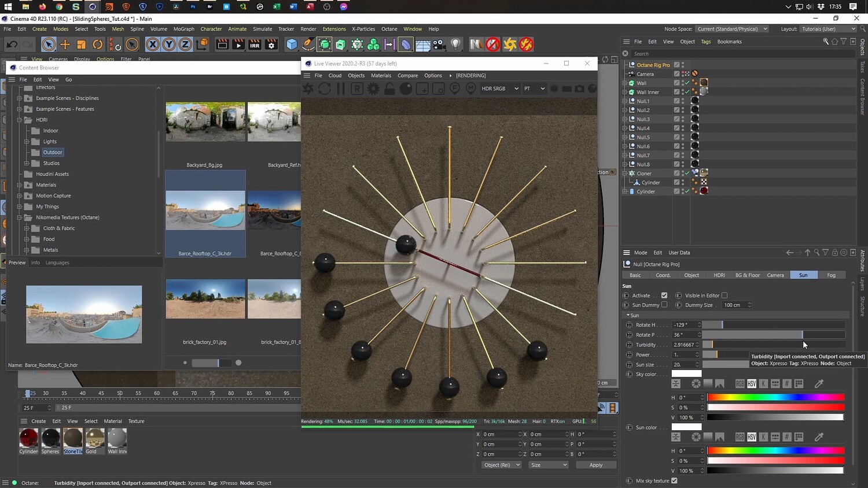Screen dimensions: 868x488
Task: Uncheck the Activate sun checkbox
Action: pyautogui.click(x=664, y=295)
